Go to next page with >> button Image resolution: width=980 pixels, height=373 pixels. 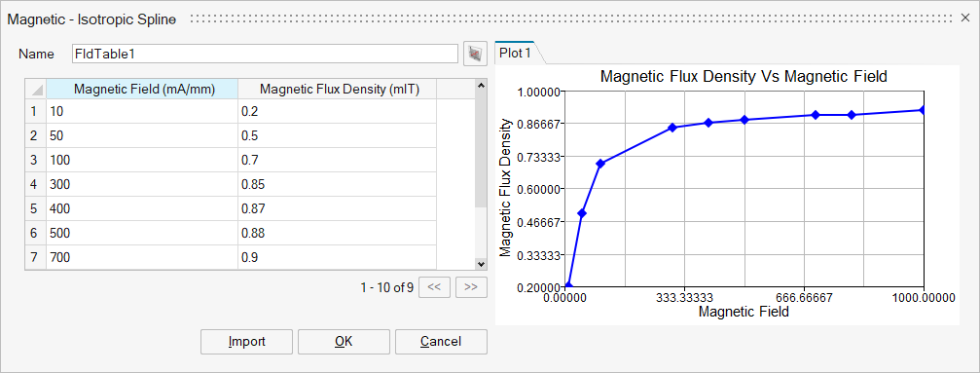471,287
